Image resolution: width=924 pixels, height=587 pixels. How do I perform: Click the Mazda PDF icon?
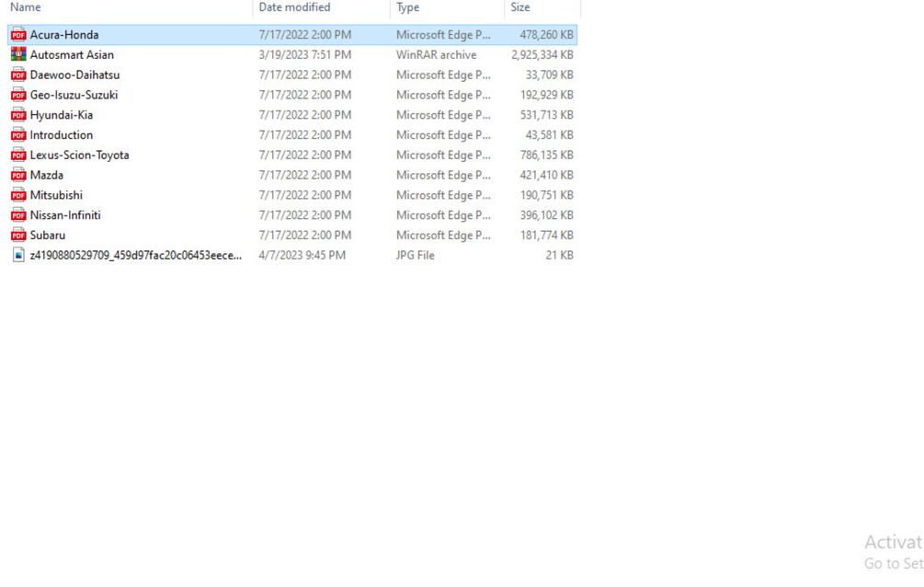18,175
